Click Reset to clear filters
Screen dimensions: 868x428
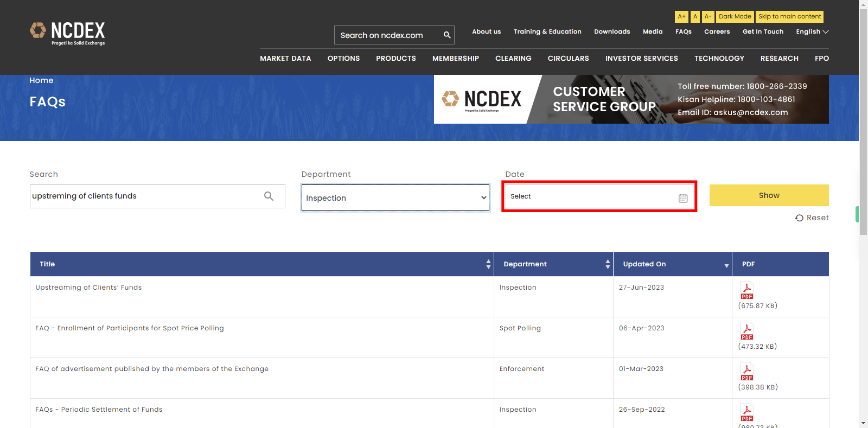click(x=812, y=218)
